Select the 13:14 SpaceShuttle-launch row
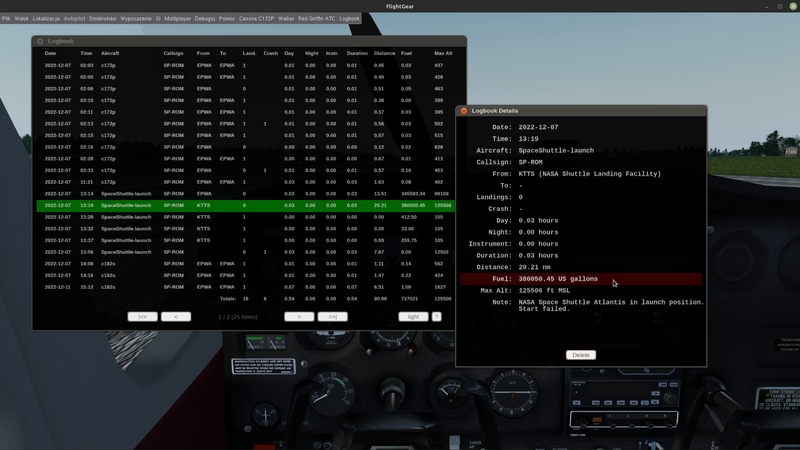Viewport: 800px width, 450px height. (x=245, y=194)
